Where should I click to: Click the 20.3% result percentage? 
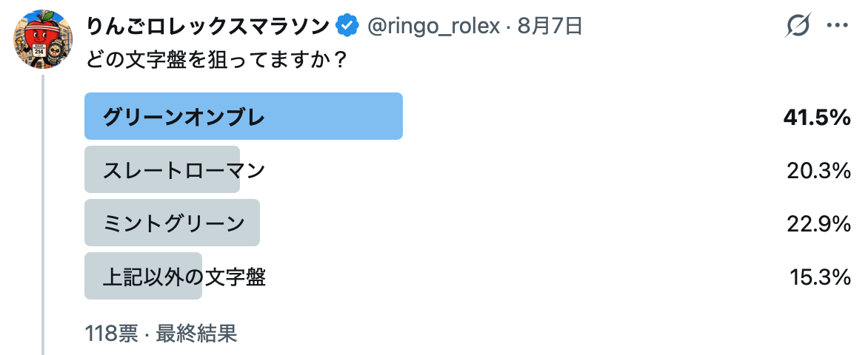[818, 170]
